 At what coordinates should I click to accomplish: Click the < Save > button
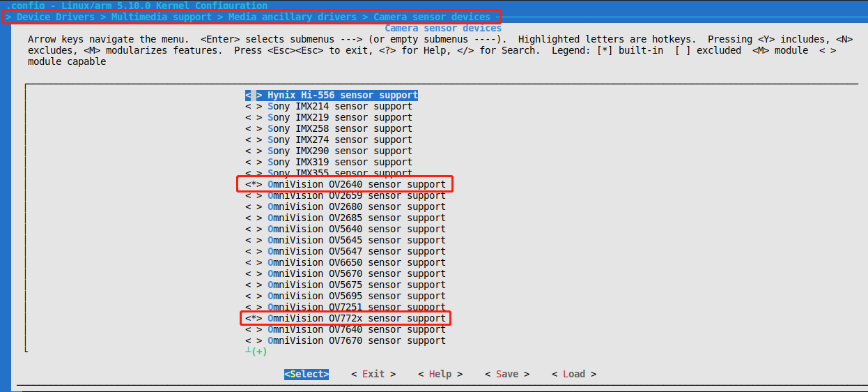pos(507,374)
